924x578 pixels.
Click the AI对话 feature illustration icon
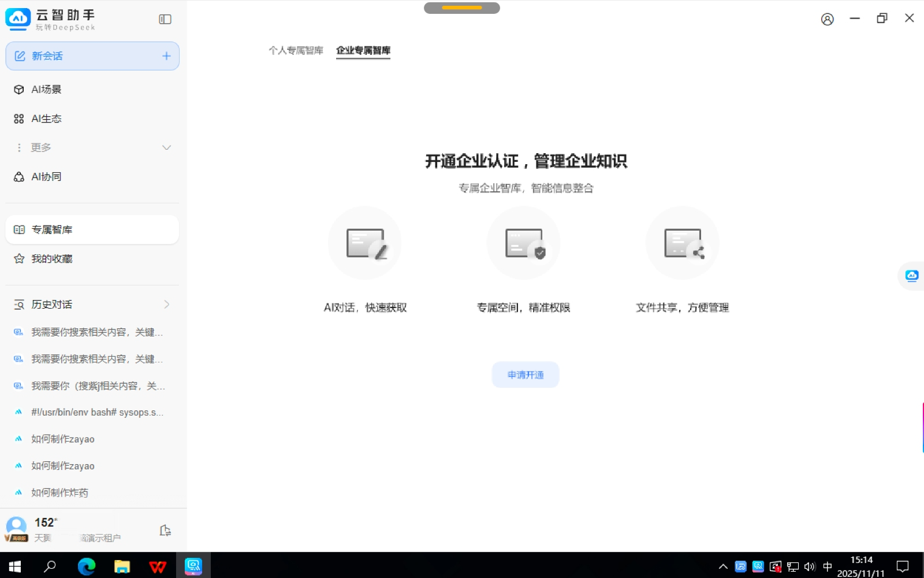pyautogui.click(x=364, y=243)
